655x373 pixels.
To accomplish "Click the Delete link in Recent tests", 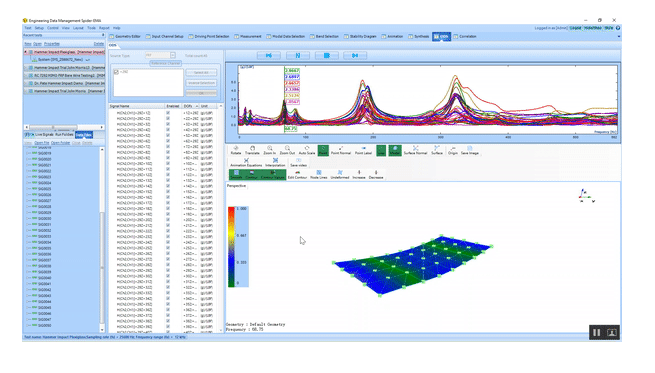I will click(x=99, y=43).
